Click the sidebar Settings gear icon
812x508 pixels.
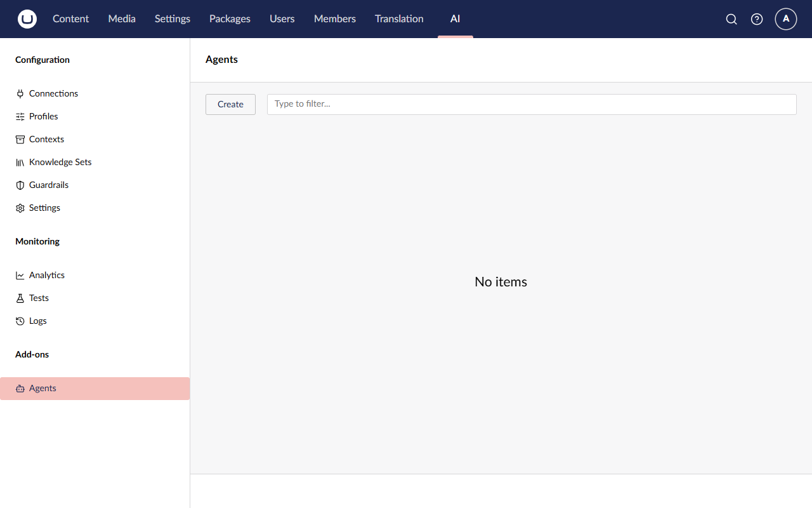point(20,208)
